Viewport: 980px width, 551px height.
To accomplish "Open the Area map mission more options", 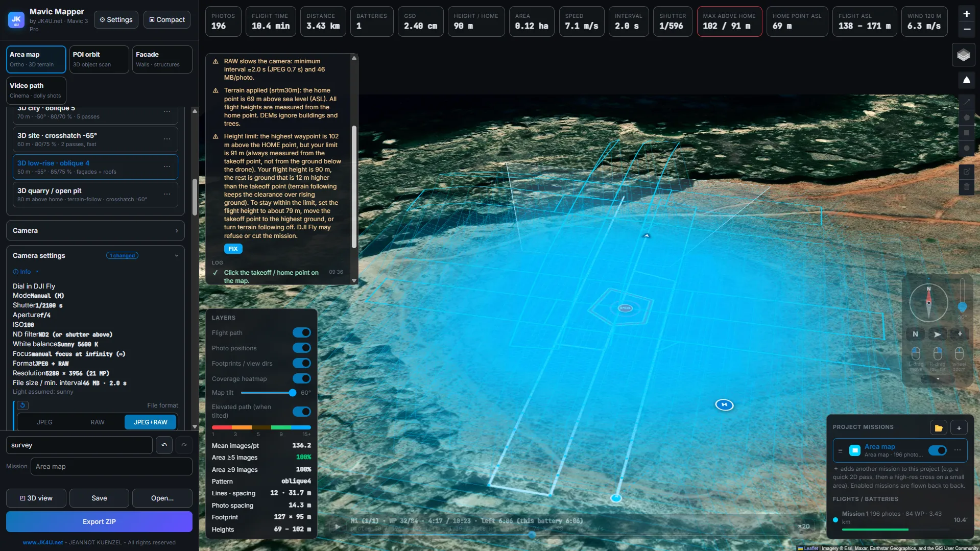I will tap(958, 450).
